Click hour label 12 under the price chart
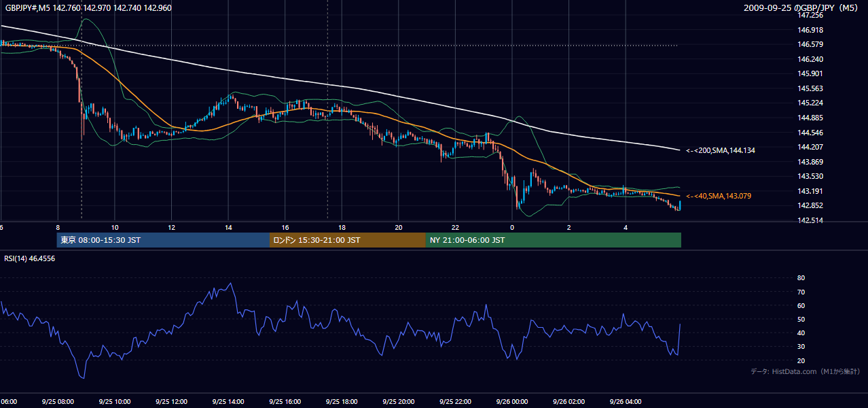This screenshot has height=408, width=868. point(172,227)
